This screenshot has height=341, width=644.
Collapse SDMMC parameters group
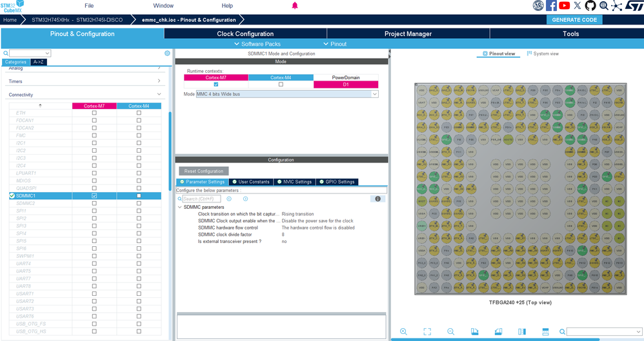179,207
